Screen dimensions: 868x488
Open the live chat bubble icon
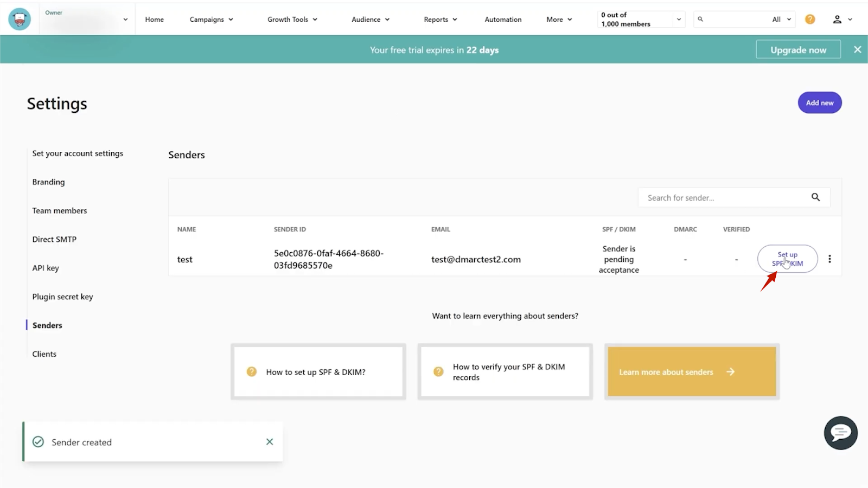coord(840,433)
